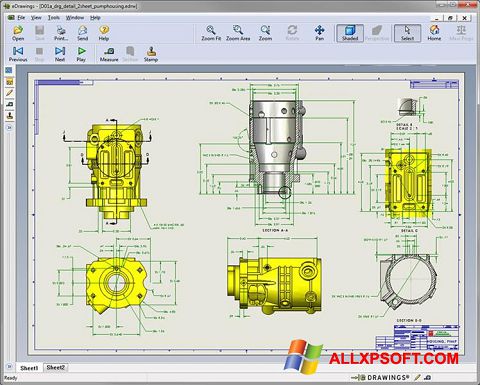Switch to the Sheet2 tab
The height and width of the screenshot is (385, 480).
(x=55, y=367)
